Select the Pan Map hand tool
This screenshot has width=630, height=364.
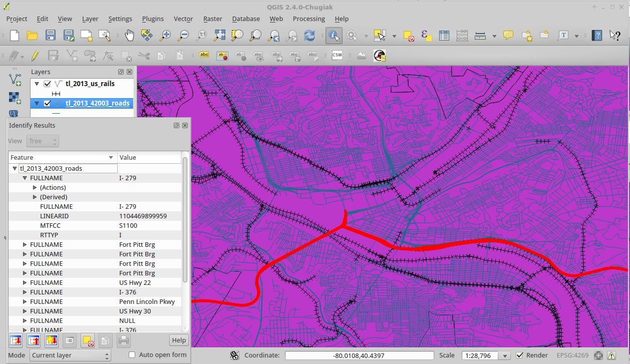pos(129,36)
